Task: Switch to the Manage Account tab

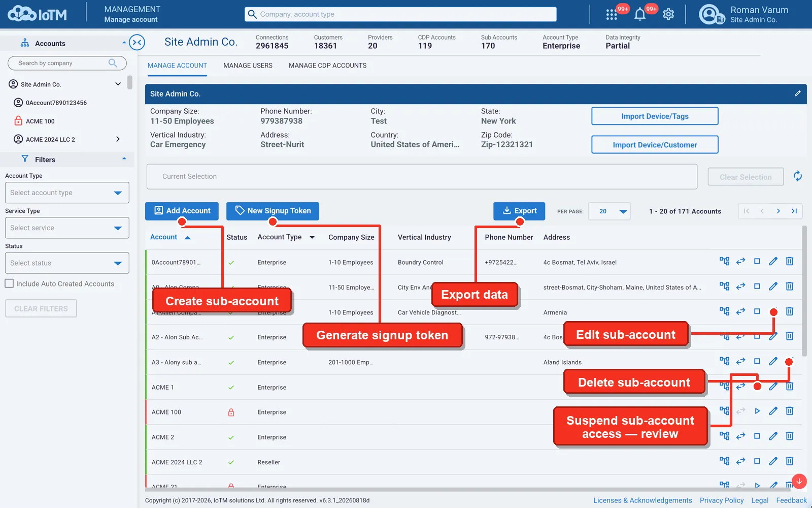Action: pos(177,66)
